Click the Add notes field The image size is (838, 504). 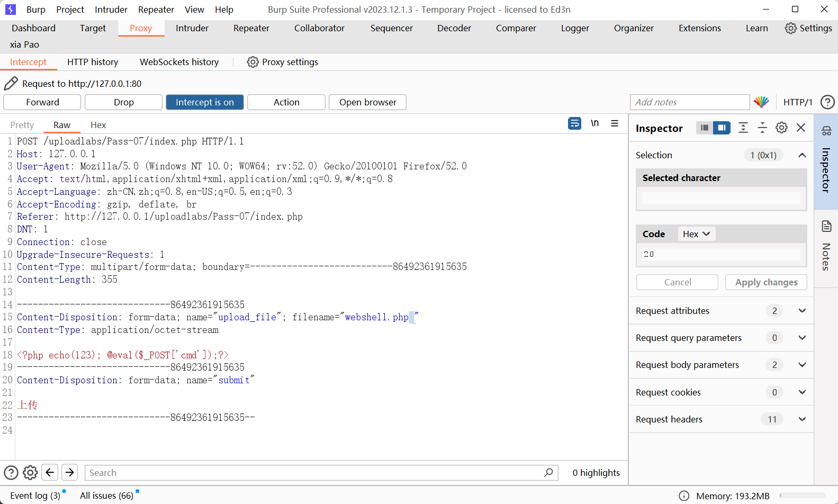[x=690, y=102]
